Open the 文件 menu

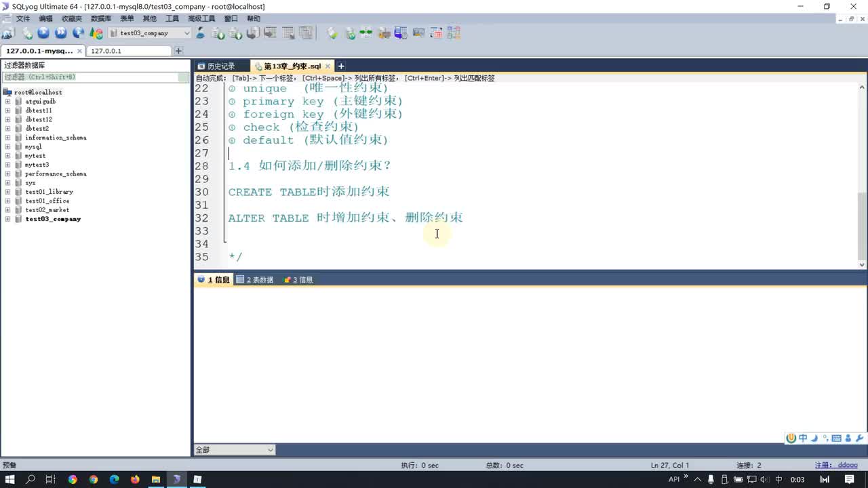[23, 19]
